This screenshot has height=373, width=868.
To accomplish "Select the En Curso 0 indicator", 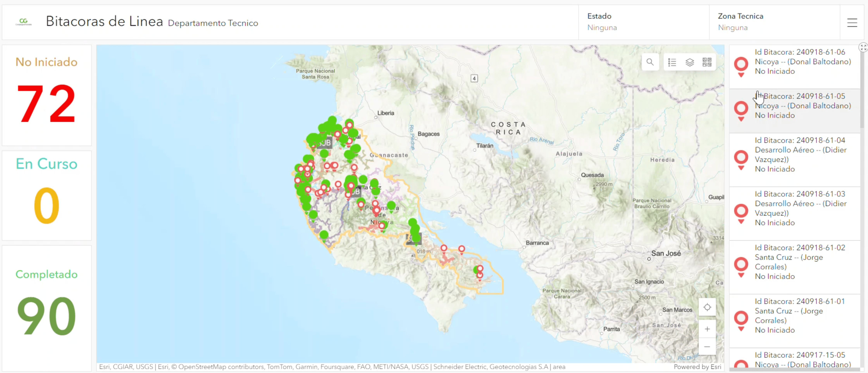I will pyautogui.click(x=46, y=196).
